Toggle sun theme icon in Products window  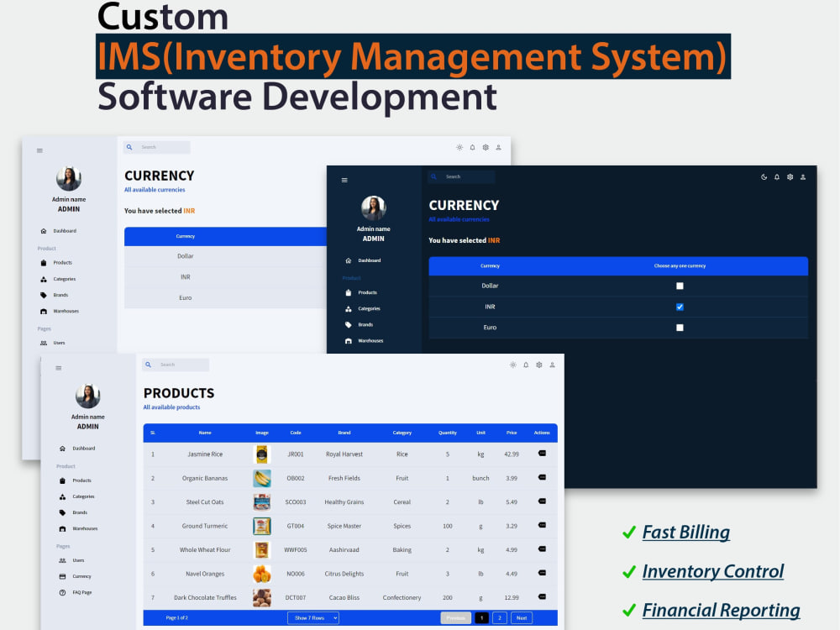[512, 365]
